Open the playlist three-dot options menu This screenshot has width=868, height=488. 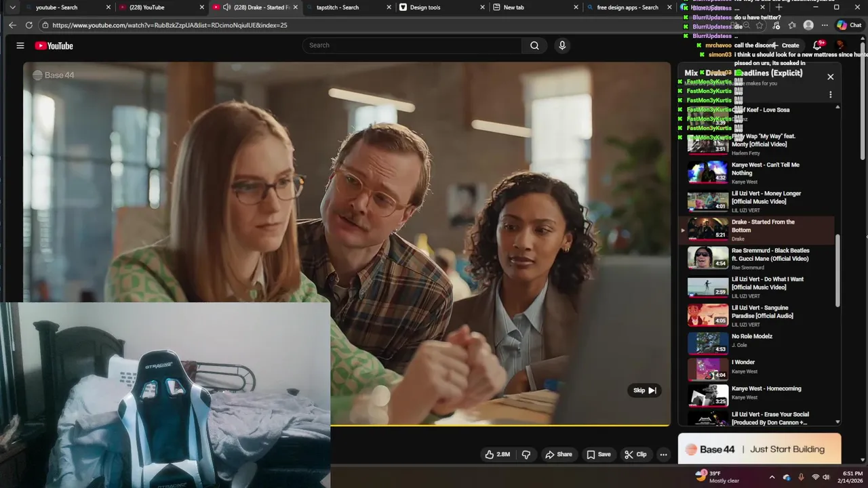(x=830, y=95)
